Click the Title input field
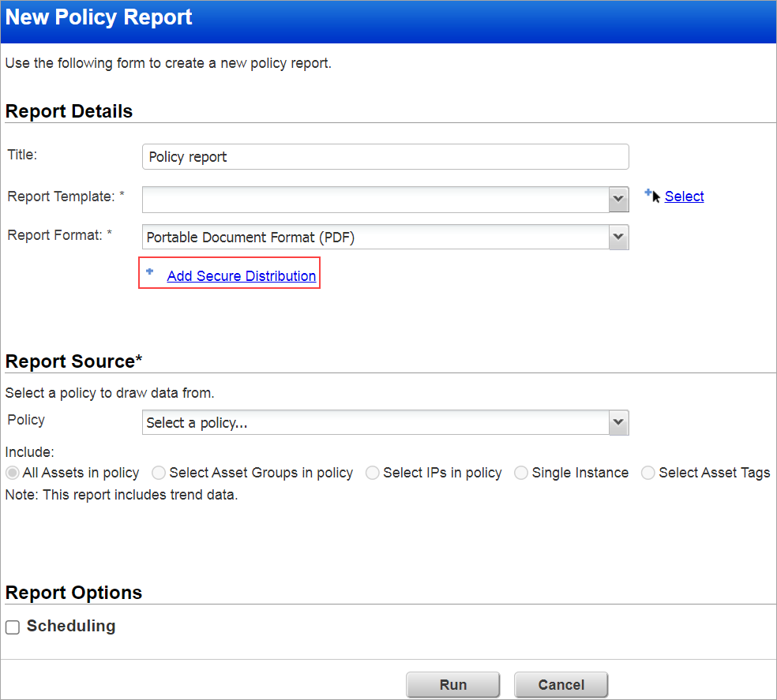Image resolution: width=777 pixels, height=700 pixels. click(385, 156)
